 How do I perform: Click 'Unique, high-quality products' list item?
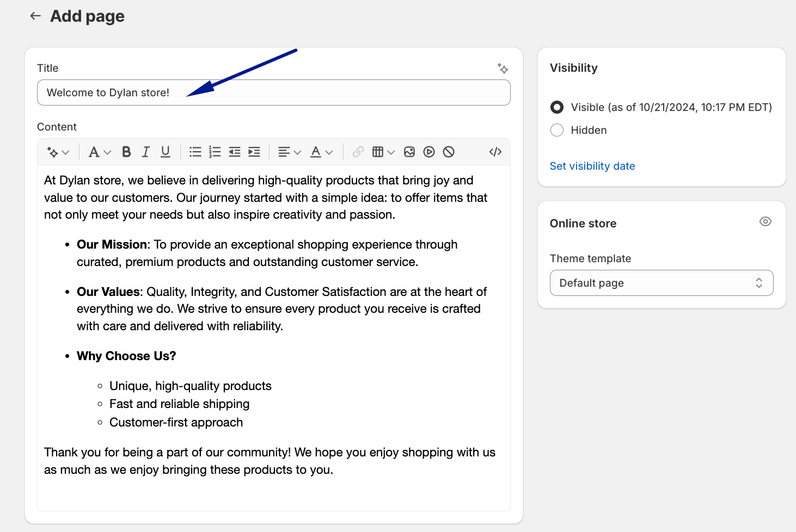(191, 386)
